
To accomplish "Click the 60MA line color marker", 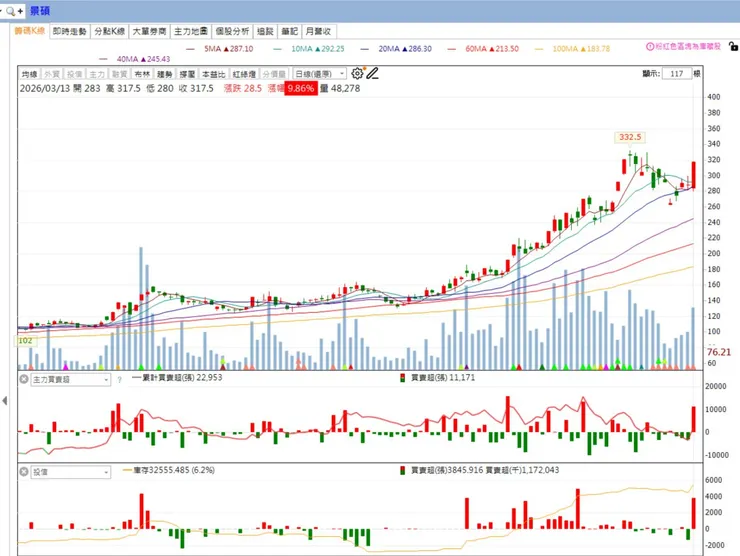I will 452,49.
